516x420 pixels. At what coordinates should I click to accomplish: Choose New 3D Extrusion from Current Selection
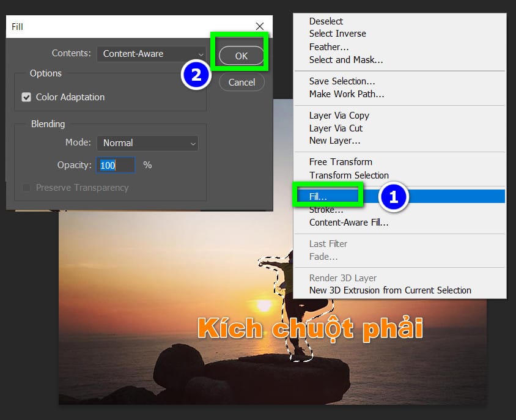390,290
